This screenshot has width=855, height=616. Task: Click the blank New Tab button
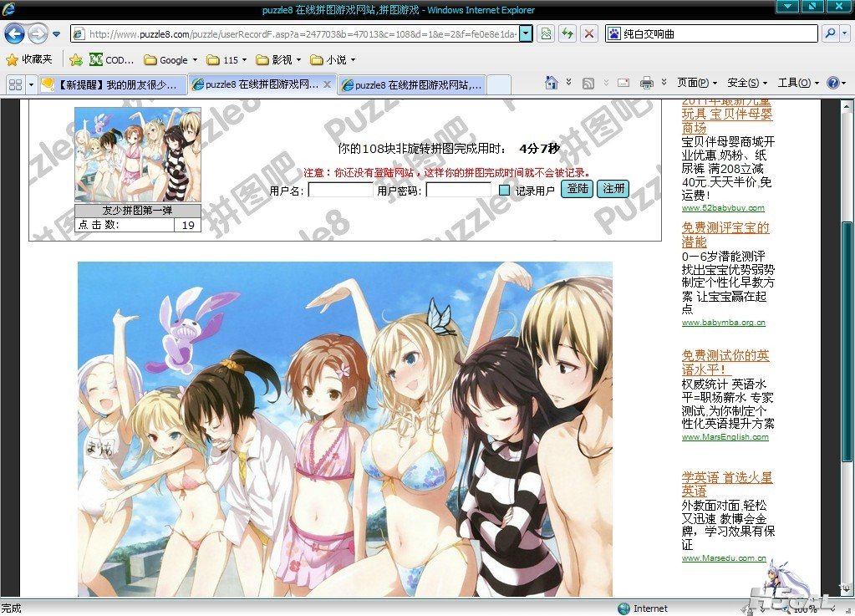499,84
